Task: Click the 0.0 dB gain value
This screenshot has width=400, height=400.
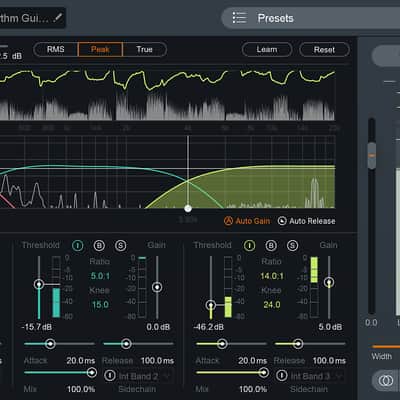Action: 158,327
